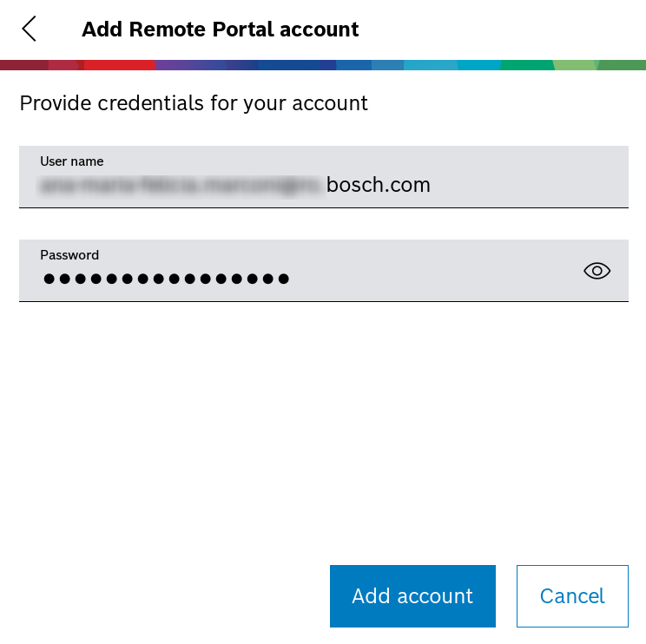This screenshot has height=644, width=646.
Task: Click the red segment of the color stripe
Action: [120, 65]
